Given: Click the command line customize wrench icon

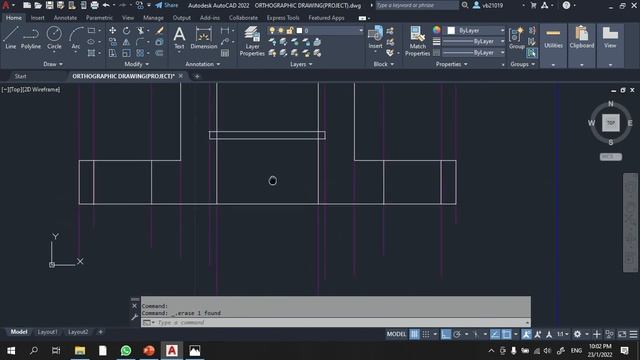Looking at the screenshot, I should point(134,316).
